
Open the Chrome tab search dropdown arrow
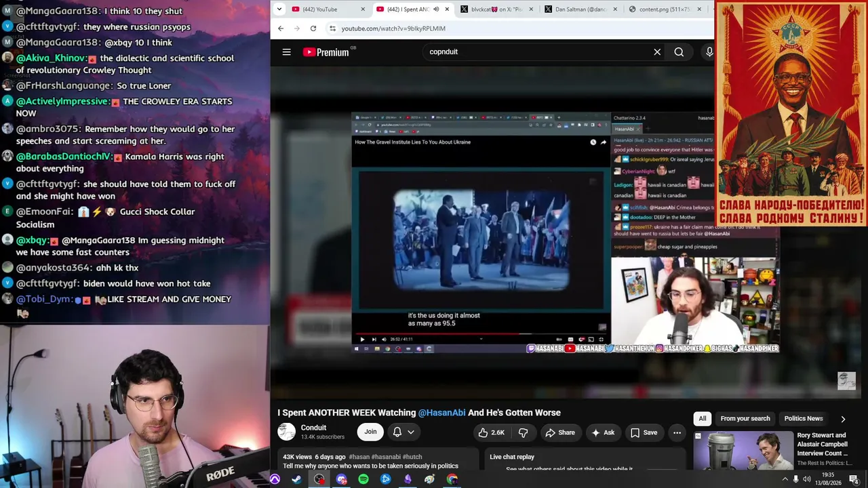[279, 9]
